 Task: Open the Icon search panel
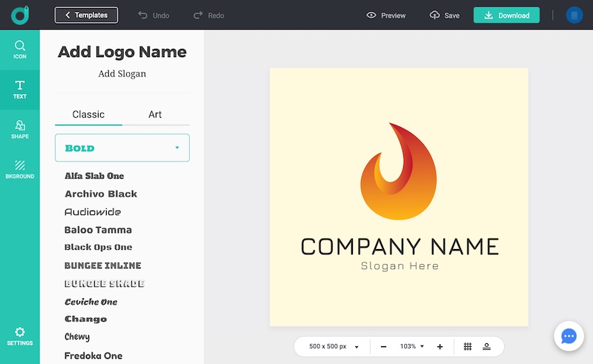[20, 50]
